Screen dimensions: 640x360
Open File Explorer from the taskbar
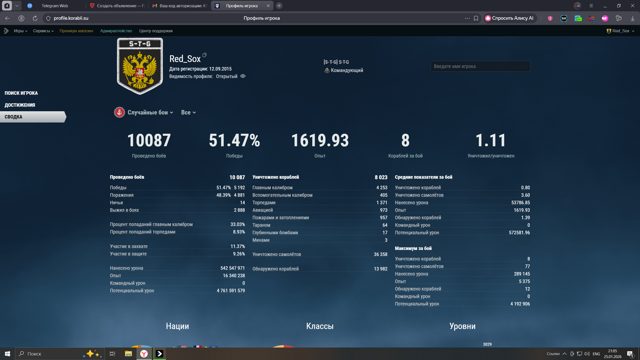pos(128,354)
